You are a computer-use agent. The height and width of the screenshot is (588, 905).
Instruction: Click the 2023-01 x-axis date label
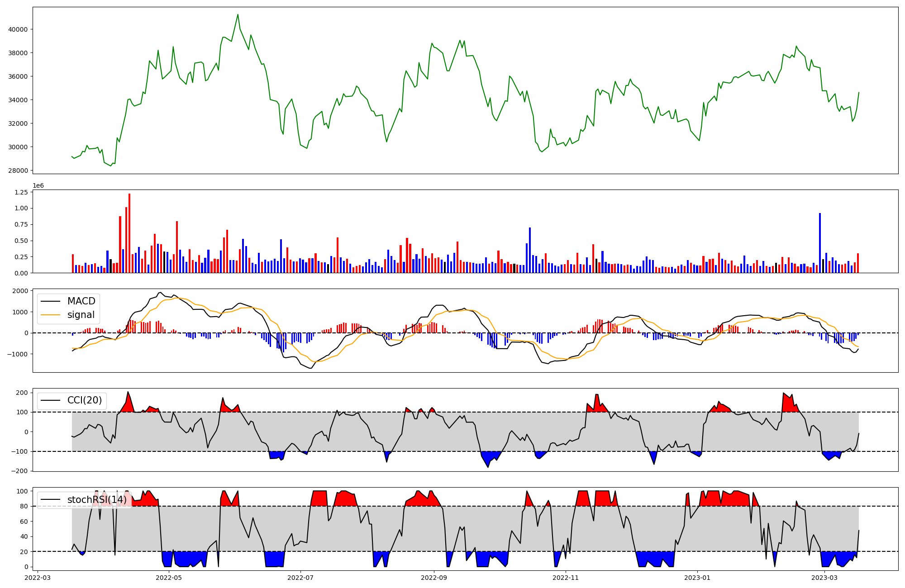pyautogui.click(x=697, y=578)
